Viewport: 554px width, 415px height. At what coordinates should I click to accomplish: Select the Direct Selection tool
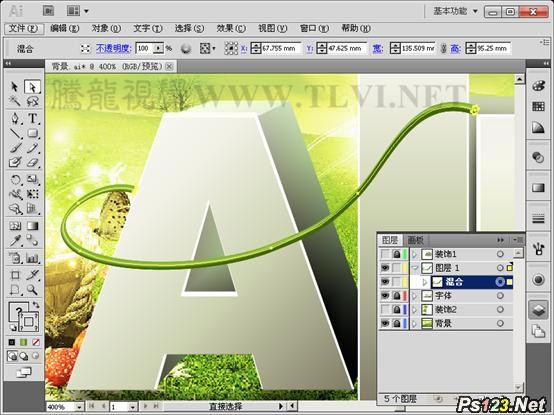click(33, 87)
